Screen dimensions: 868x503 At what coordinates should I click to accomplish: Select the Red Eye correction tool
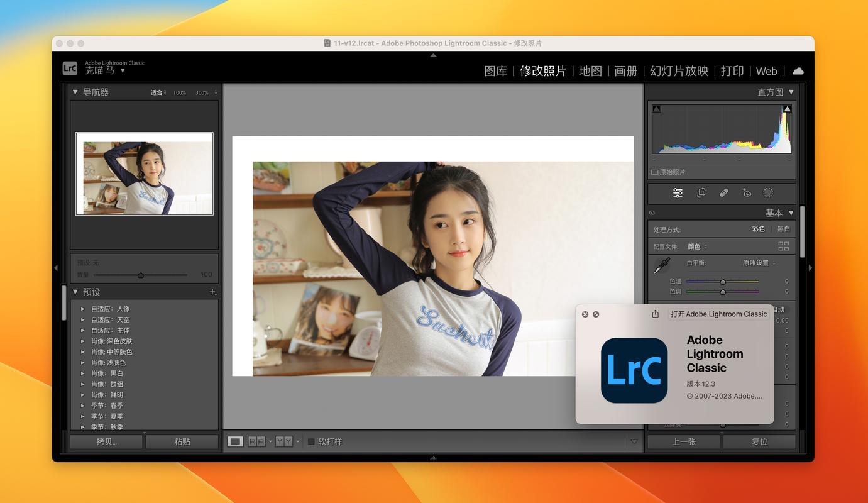click(747, 193)
